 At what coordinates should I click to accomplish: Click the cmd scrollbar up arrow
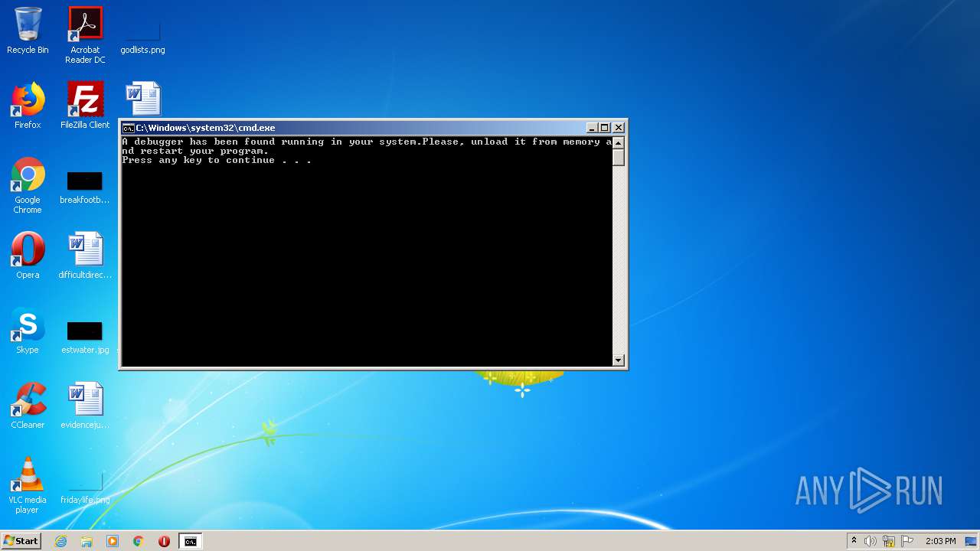(619, 142)
